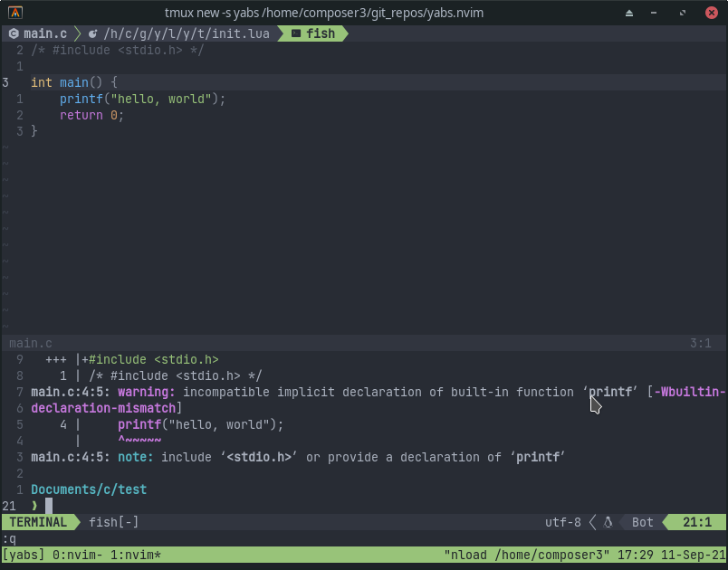
Task: Click the +#include <stdio.h> diff line
Action: tap(150, 359)
